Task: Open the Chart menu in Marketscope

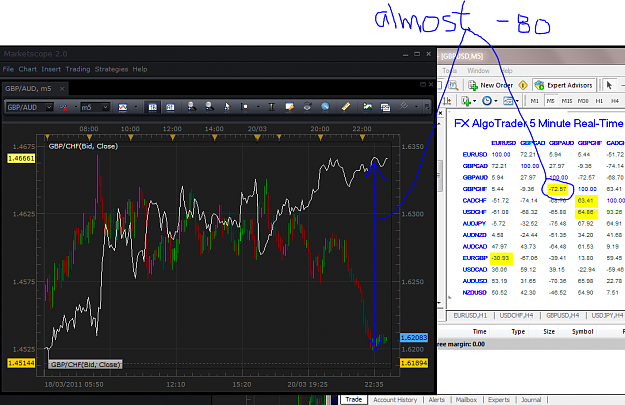Action: [28, 69]
